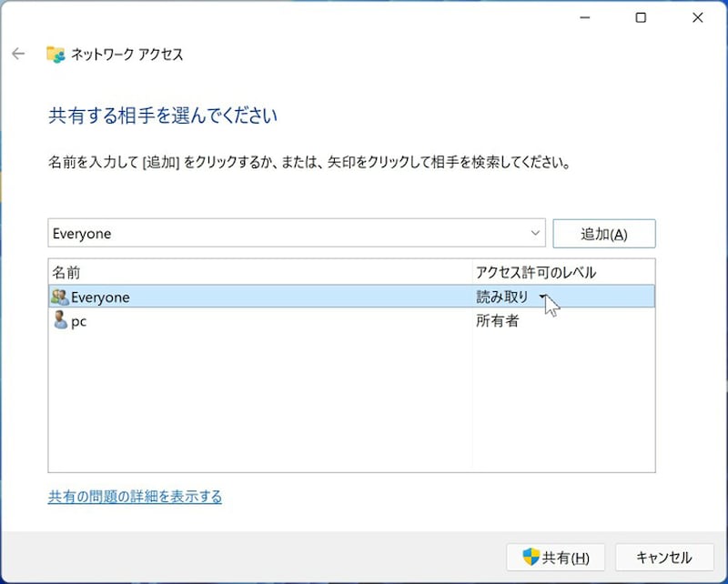Select the Everyone row by its name
Image resolution: width=728 pixels, height=584 pixels.
[100, 297]
